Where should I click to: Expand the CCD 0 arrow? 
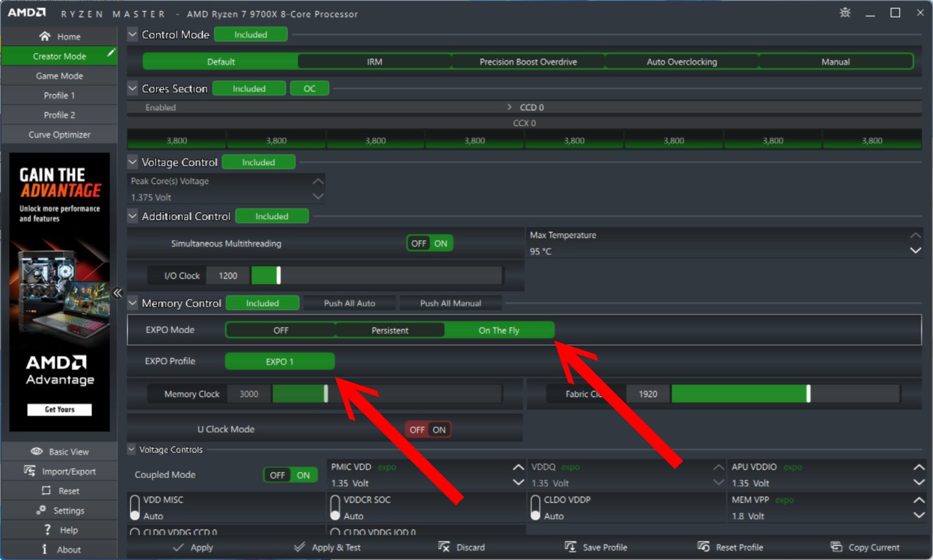coord(509,107)
